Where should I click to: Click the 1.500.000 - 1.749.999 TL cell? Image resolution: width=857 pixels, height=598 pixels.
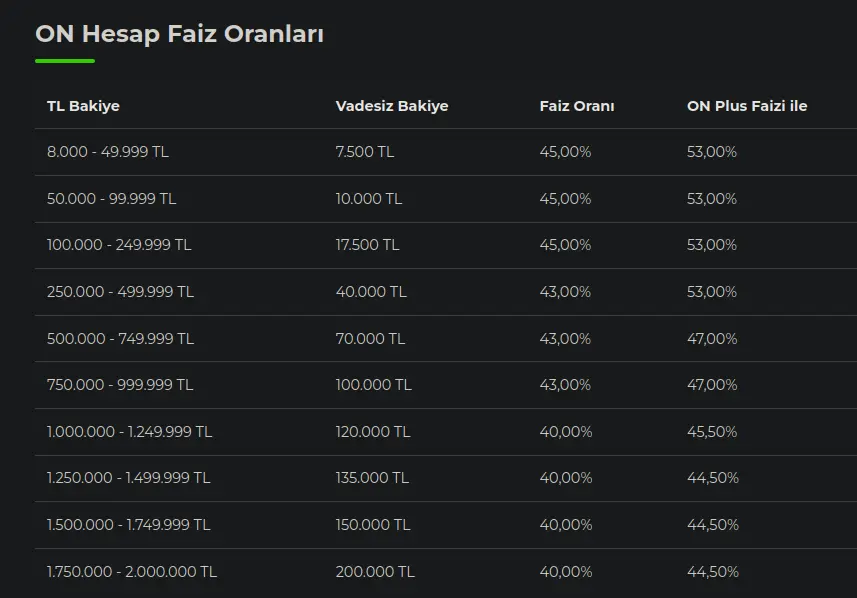pos(128,525)
